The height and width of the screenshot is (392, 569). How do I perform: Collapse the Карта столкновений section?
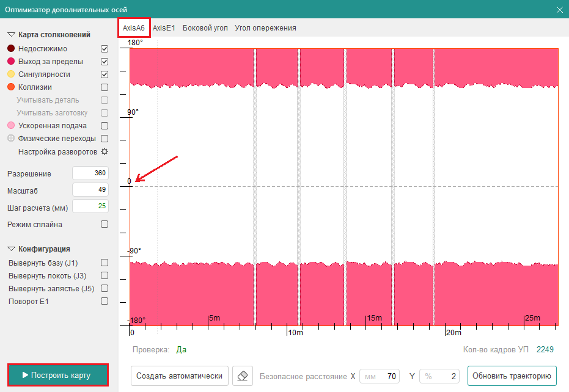(x=11, y=35)
